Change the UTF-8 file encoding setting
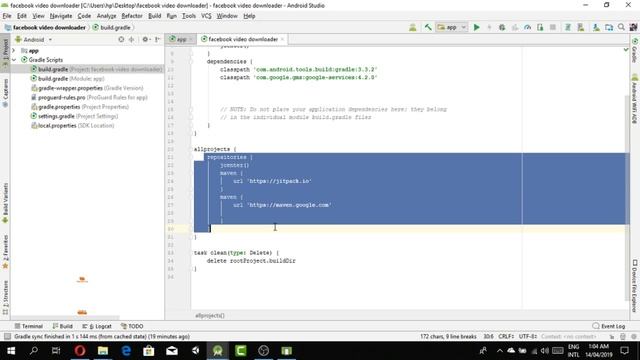Image resolution: width=640 pixels, height=360 pixels. [x=528, y=336]
